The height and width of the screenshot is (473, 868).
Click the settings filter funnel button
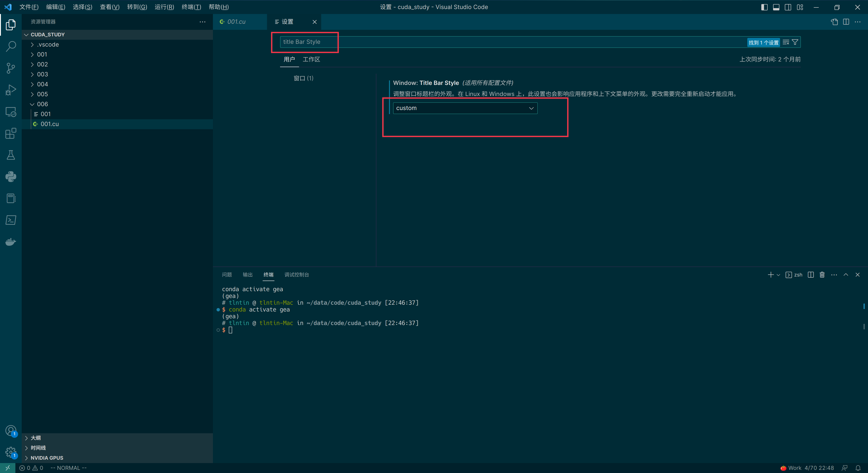click(795, 42)
